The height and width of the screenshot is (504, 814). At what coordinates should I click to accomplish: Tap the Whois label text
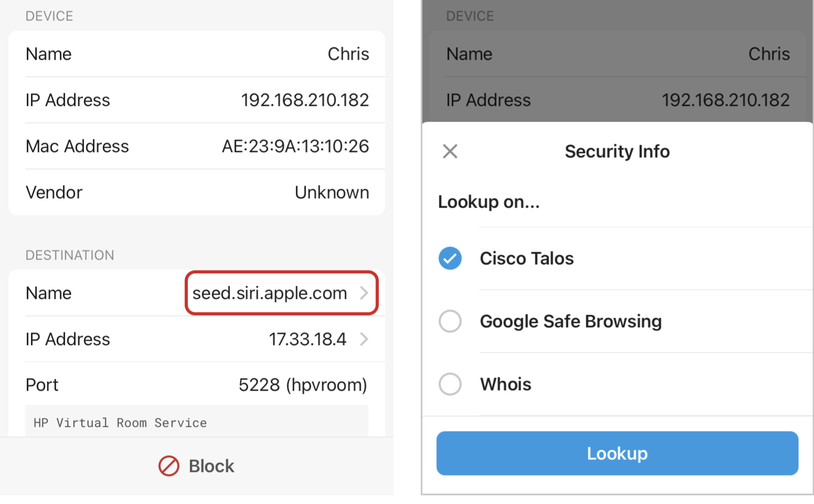coord(506,384)
